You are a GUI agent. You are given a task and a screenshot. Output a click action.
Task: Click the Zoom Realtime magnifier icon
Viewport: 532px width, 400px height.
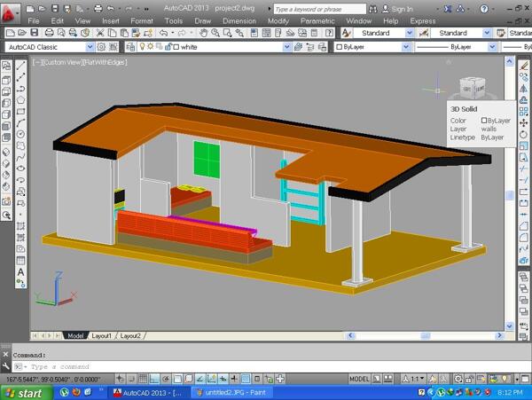[215, 33]
